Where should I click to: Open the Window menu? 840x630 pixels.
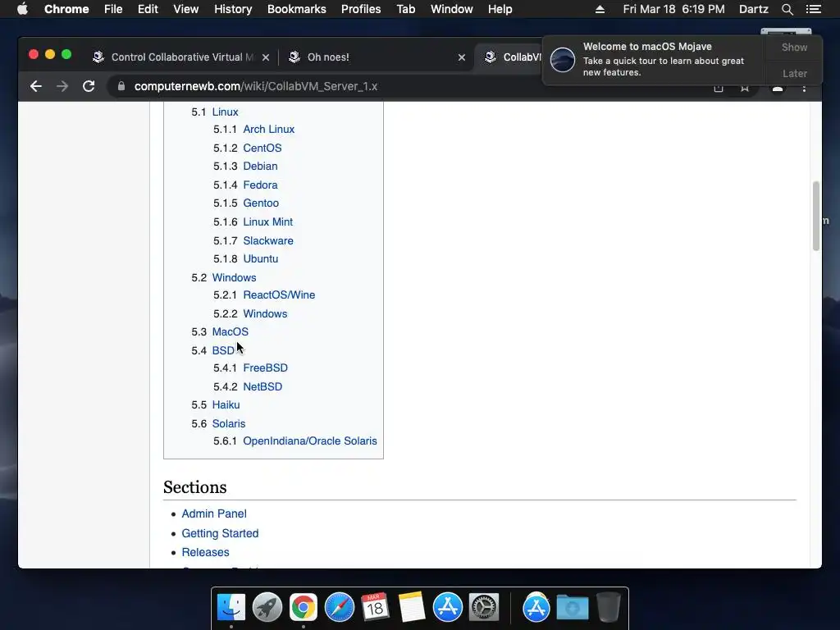[452, 9]
